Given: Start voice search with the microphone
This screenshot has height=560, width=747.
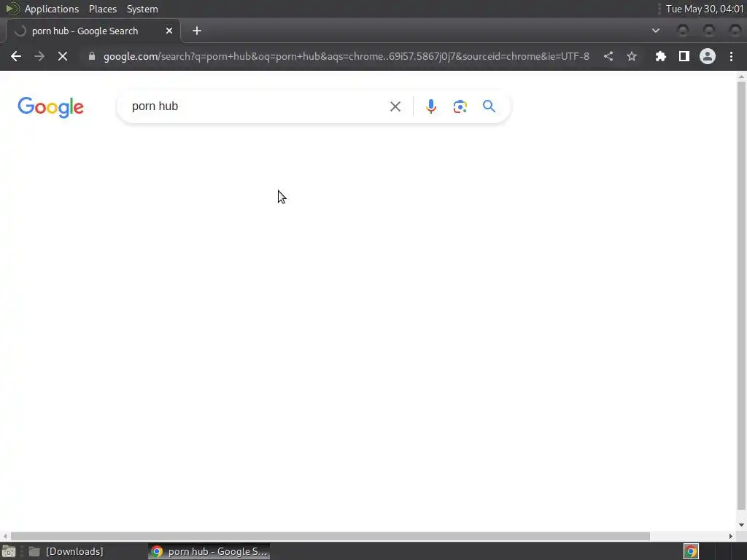Looking at the screenshot, I should click(430, 106).
